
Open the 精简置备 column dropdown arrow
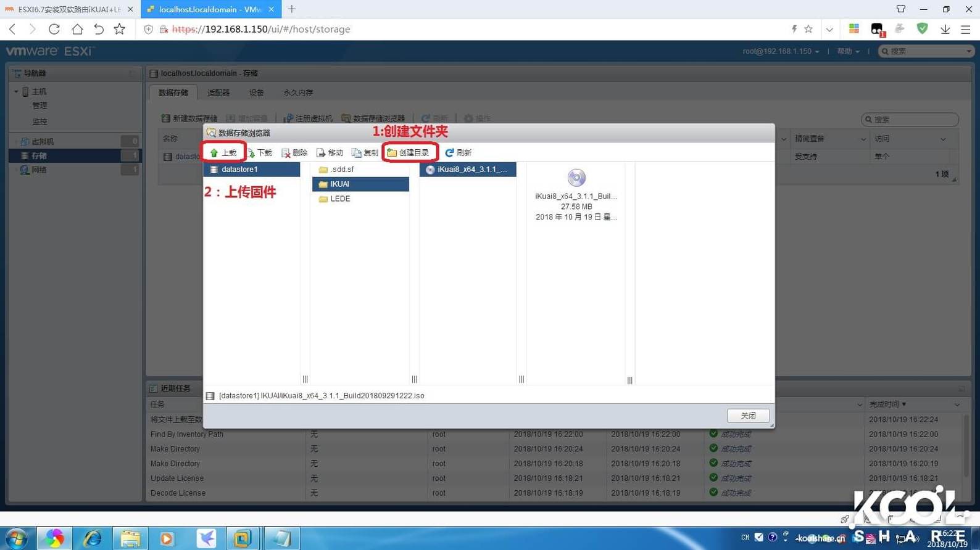863,139
